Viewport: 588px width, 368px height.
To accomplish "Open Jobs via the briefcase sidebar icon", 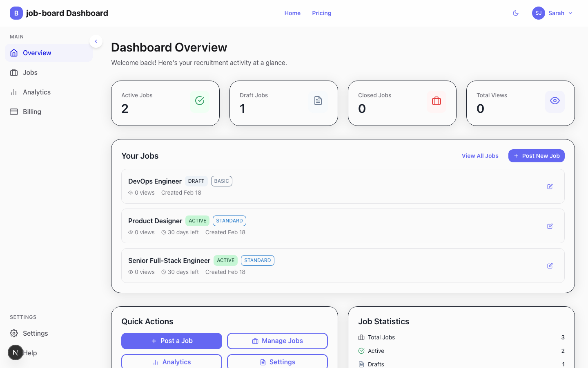I will [14, 72].
